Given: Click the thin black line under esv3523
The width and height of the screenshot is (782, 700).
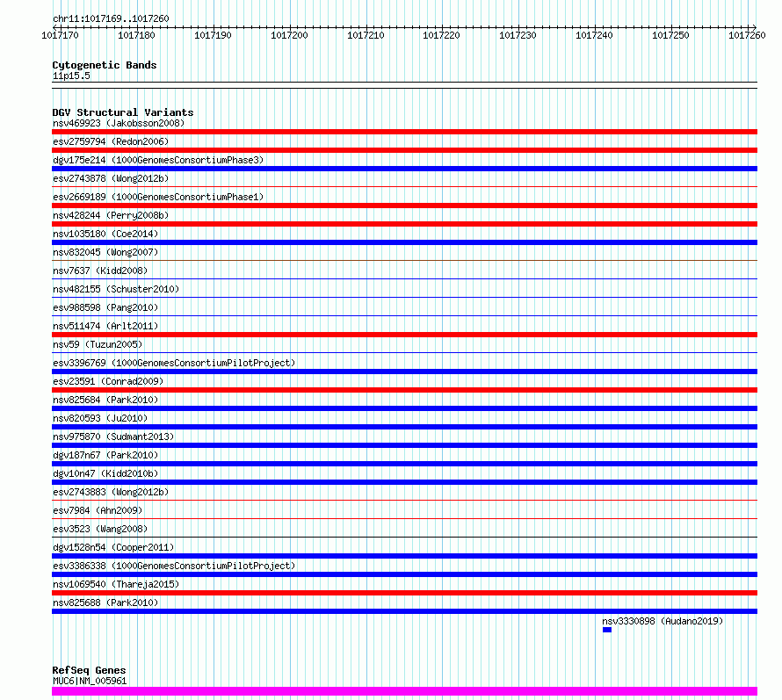Looking at the screenshot, I should 404,537.
